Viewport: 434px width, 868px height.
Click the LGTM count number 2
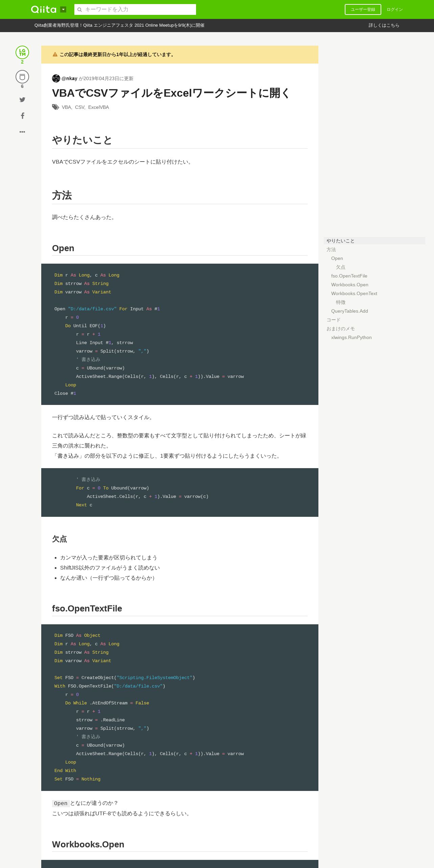22,62
